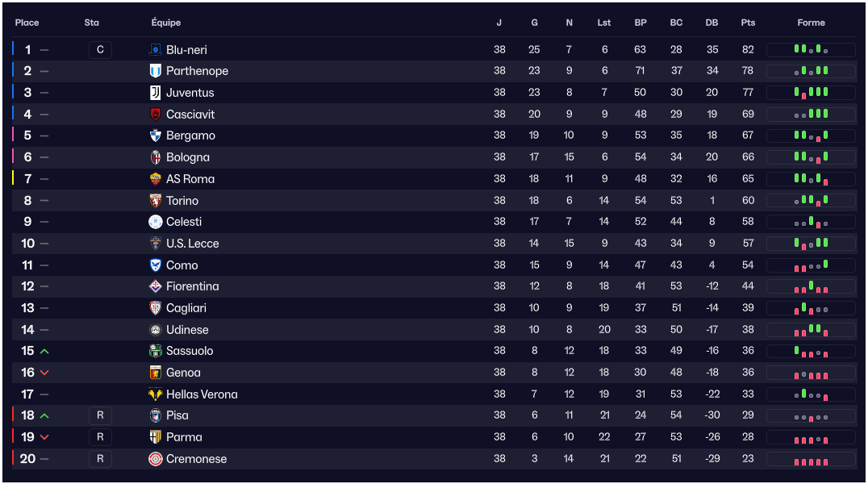The image size is (868, 484).
Task: Click the Parma team badge
Action: tap(156, 437)
